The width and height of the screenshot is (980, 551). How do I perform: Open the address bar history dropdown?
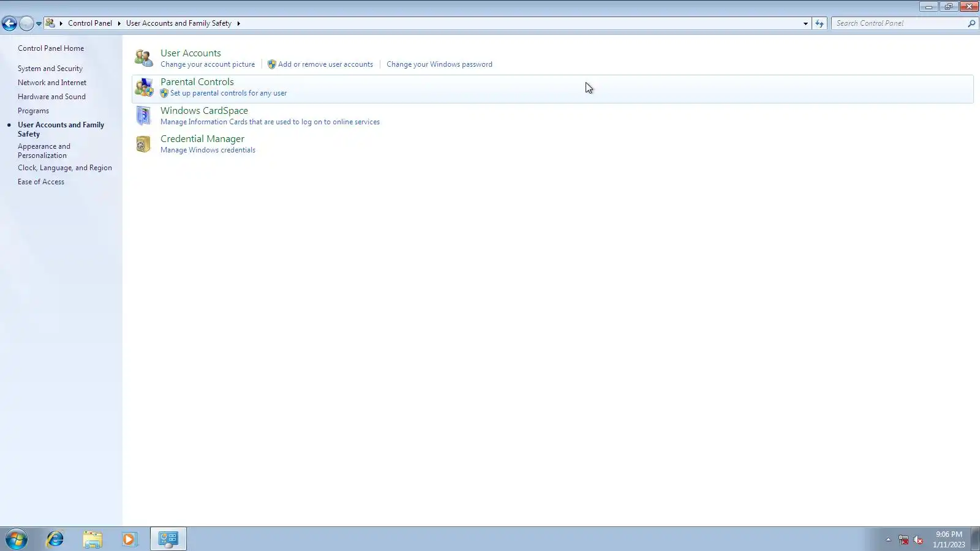(x=805, y=23)
